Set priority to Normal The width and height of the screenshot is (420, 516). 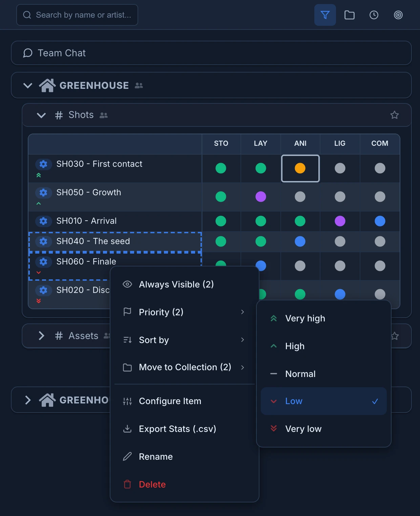[324, 374]
